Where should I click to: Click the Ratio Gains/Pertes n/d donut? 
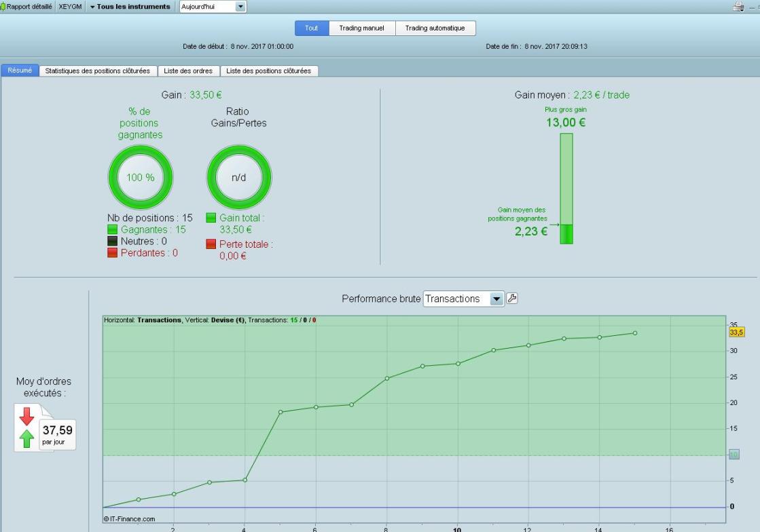pos(239,177)
